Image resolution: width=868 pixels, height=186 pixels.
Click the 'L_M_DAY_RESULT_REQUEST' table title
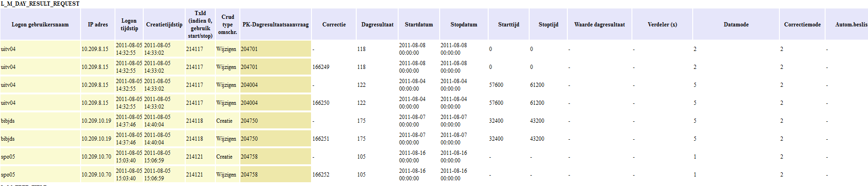pos(40,4)
